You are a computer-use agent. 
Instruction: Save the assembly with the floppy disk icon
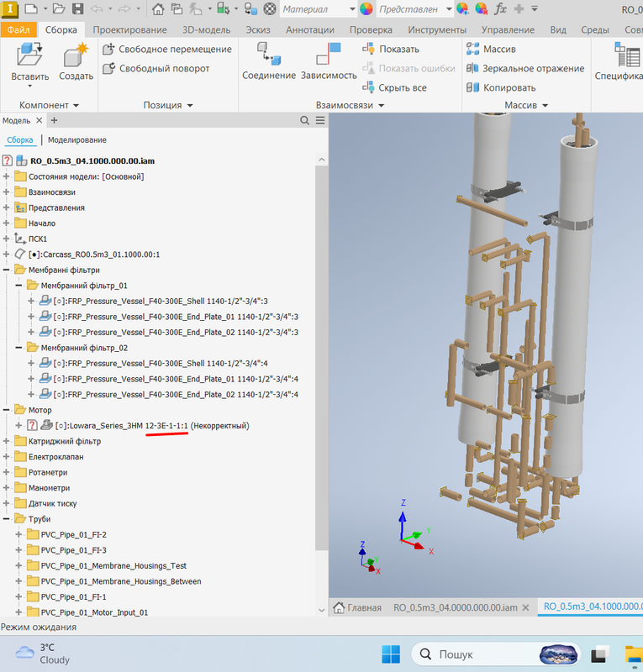coord(77,8)
